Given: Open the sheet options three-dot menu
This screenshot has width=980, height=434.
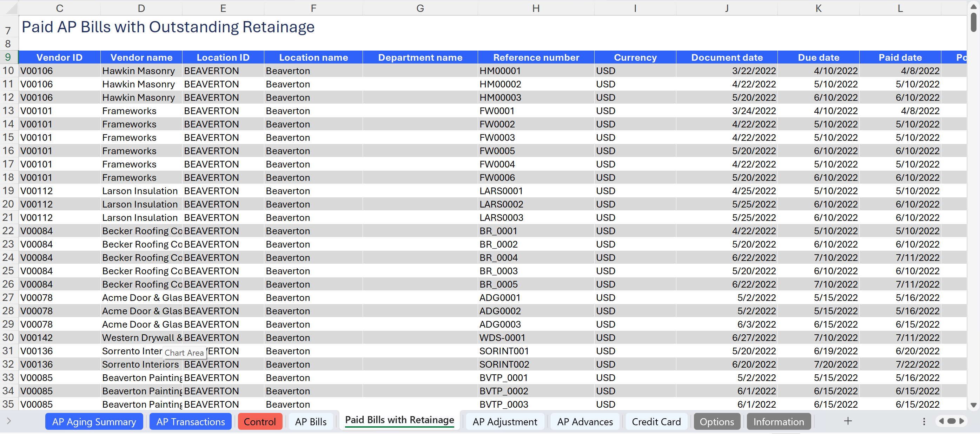Looking at the screenshot, I should pos(924,421).
